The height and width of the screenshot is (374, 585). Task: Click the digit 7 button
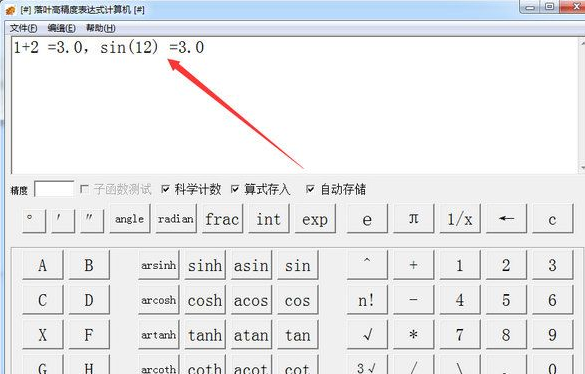pos(460,335)
